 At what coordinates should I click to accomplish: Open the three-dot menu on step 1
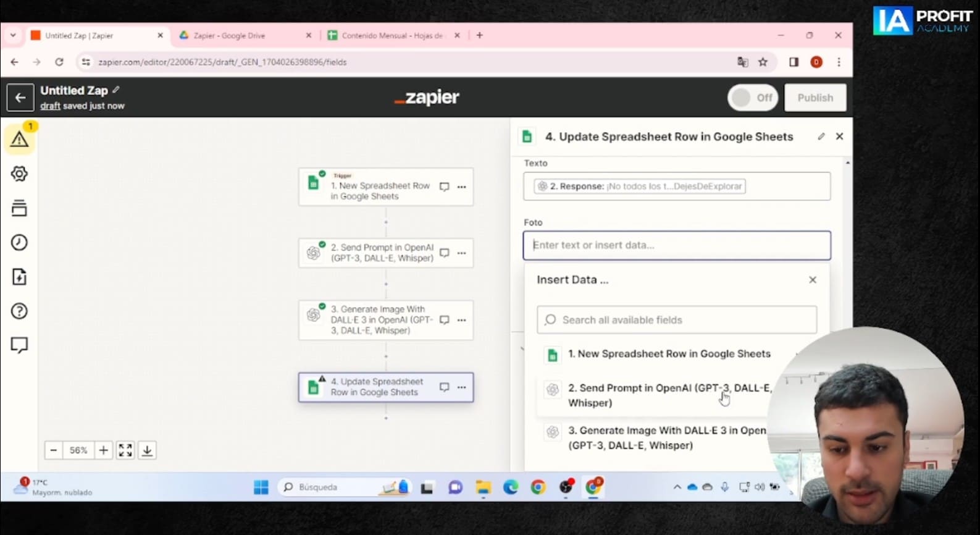click(461, 187)
